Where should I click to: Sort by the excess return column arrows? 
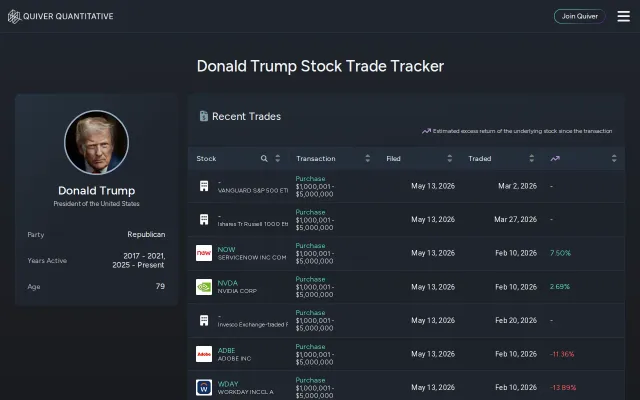[614, 158]
